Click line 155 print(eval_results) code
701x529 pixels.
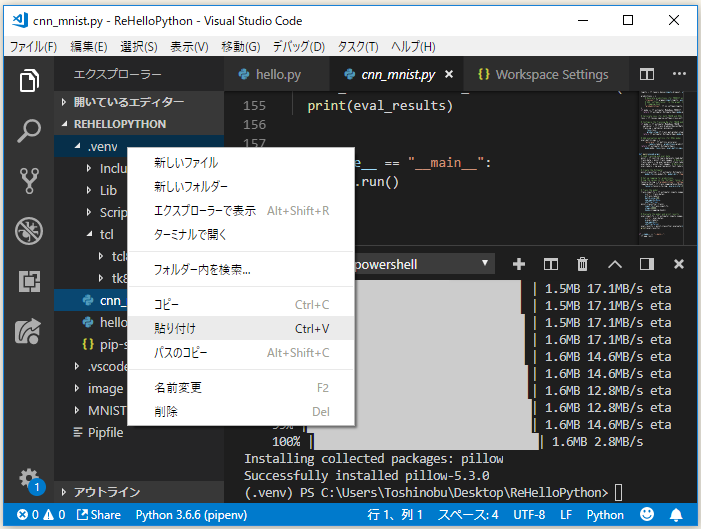click(x=380, y=106)
